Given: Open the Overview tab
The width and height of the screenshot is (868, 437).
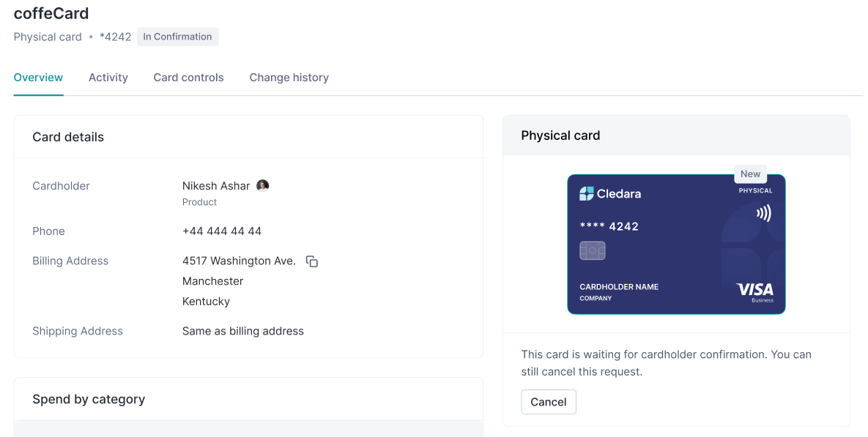Looking at the screenshot, I should 38,78.
